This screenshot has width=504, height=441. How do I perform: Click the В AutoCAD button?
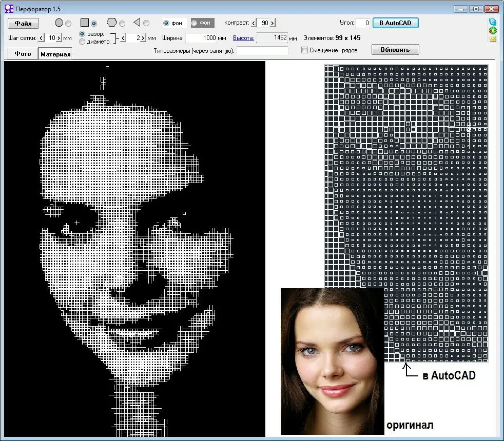[x=395, y=23]
